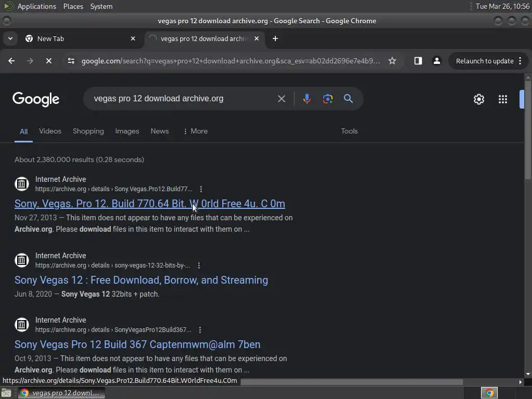Click Internet Archive favicon of Build 367 result
532x399 pixels.
(x=22, y=325)
